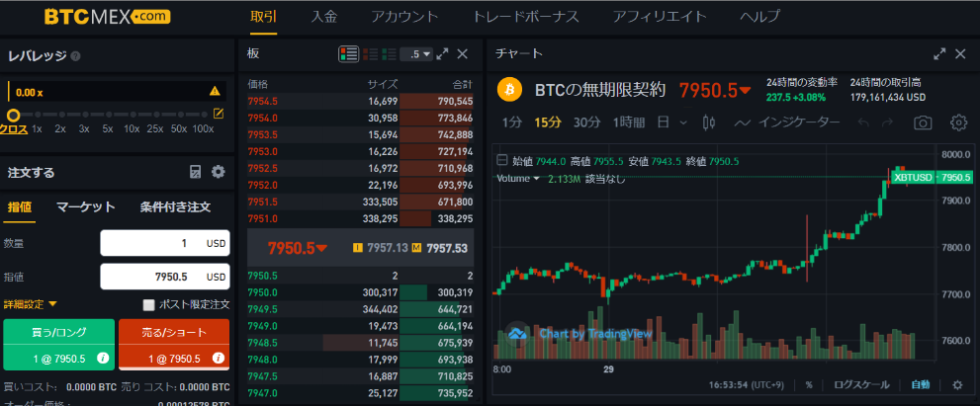Viewport: 980px width, 406px height.
Task: Collapse the chart legend box icon
Action: (x=502, y=161)
